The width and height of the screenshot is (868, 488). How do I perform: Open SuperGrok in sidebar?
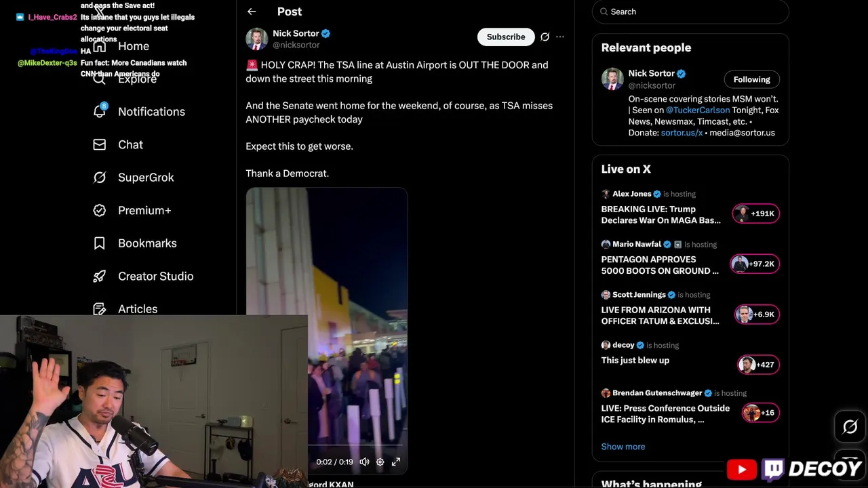click(134, 178)
